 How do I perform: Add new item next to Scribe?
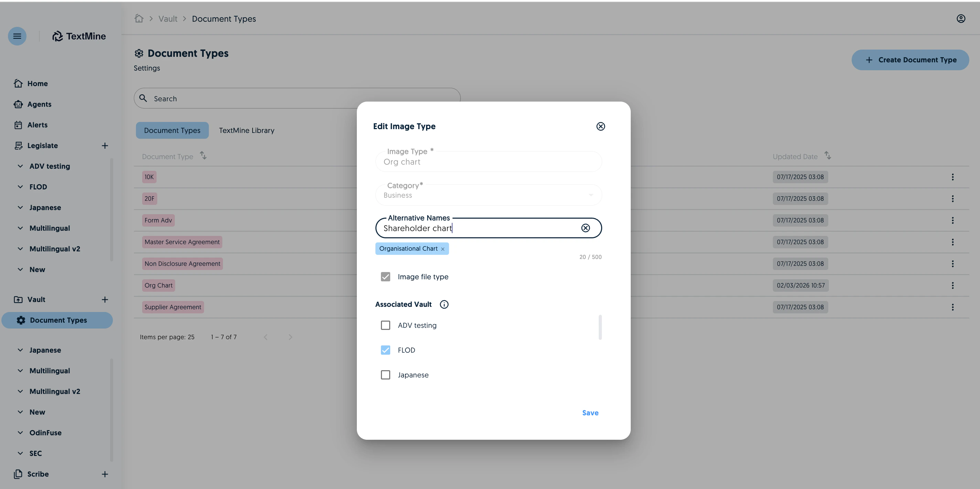pos(105,474)
